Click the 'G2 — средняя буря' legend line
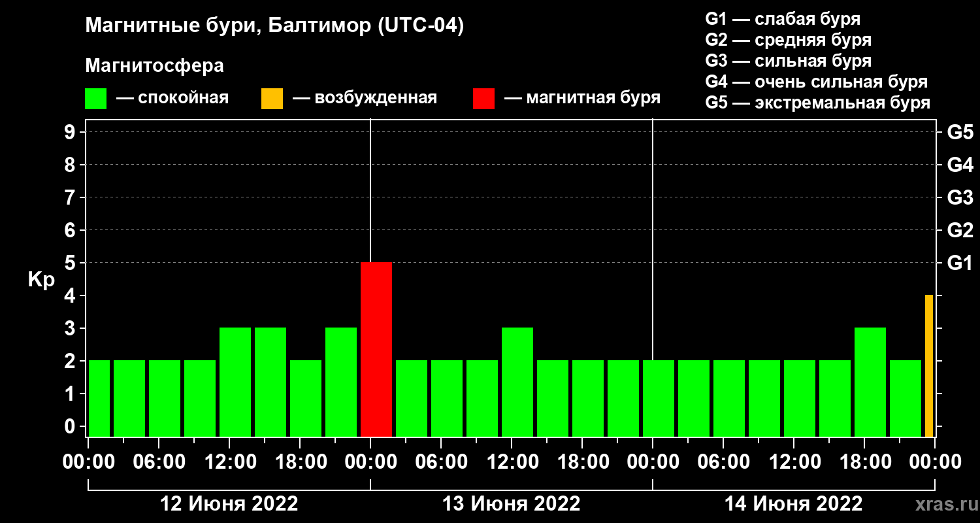Screen dimensions: 980x523 (x=788, y=40)
